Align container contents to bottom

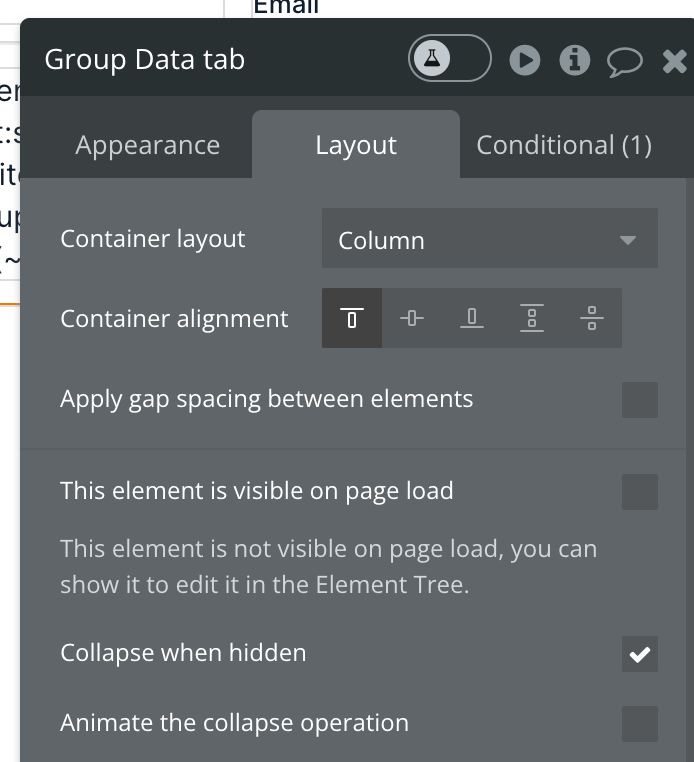tap(472, 319)
